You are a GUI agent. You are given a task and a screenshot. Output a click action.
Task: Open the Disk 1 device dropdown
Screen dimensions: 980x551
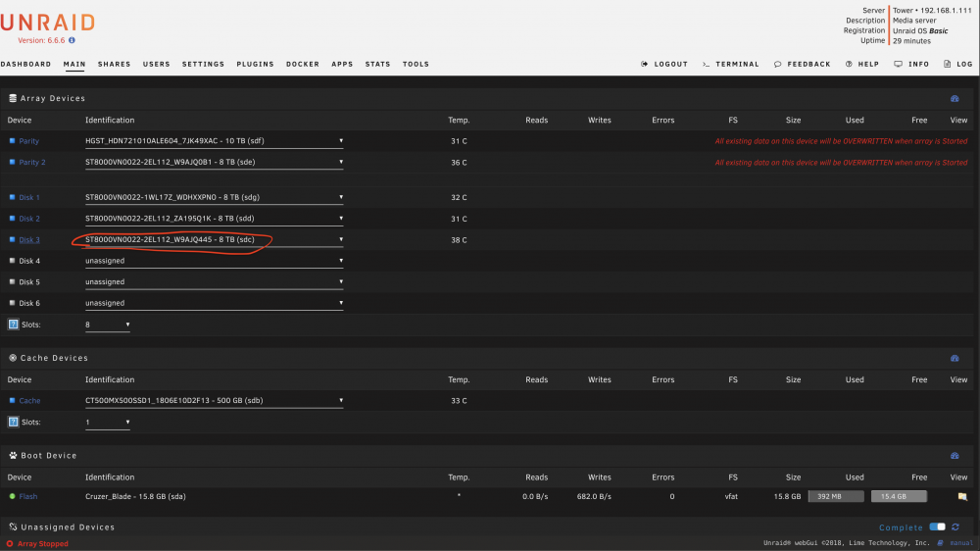click(x=214, y=198)
